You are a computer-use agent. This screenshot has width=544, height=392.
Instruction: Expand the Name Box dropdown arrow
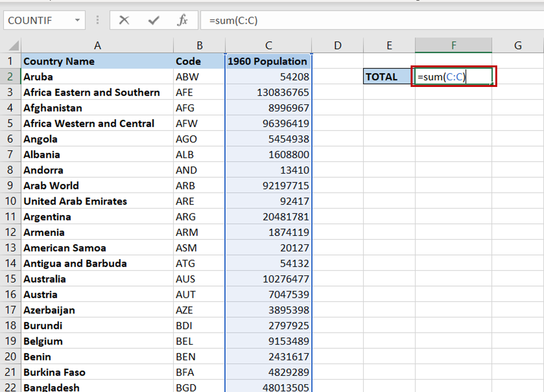[x=77, y=20]
